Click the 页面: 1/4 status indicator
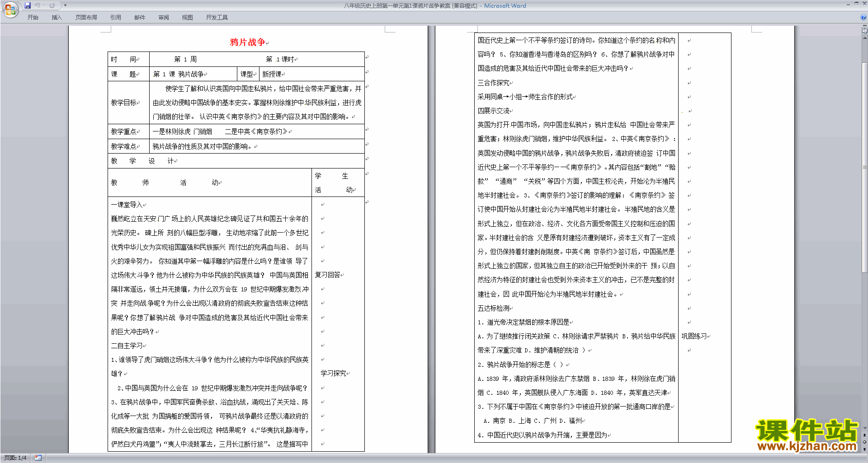 [x=15, y=458]
